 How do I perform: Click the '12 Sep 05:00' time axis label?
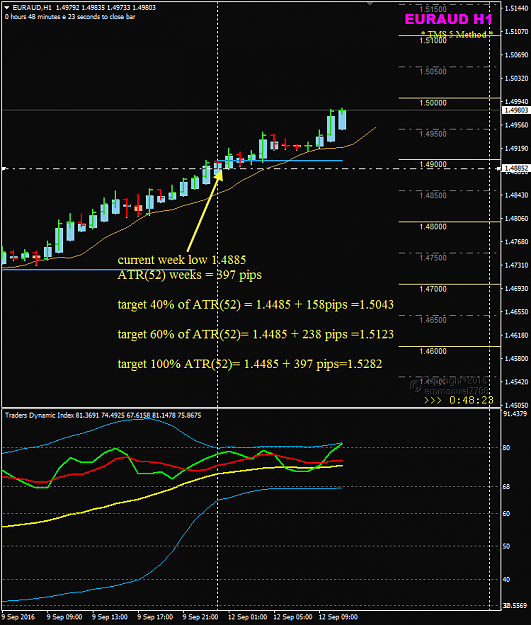pyautogui.click(x=293, y=617)
